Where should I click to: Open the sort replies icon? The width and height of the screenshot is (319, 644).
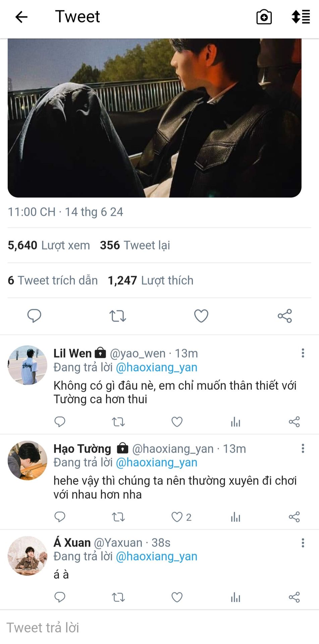(301, 17)
